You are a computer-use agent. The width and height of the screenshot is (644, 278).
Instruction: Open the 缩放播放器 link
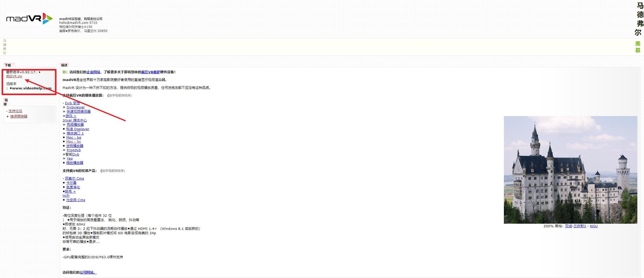75,163
